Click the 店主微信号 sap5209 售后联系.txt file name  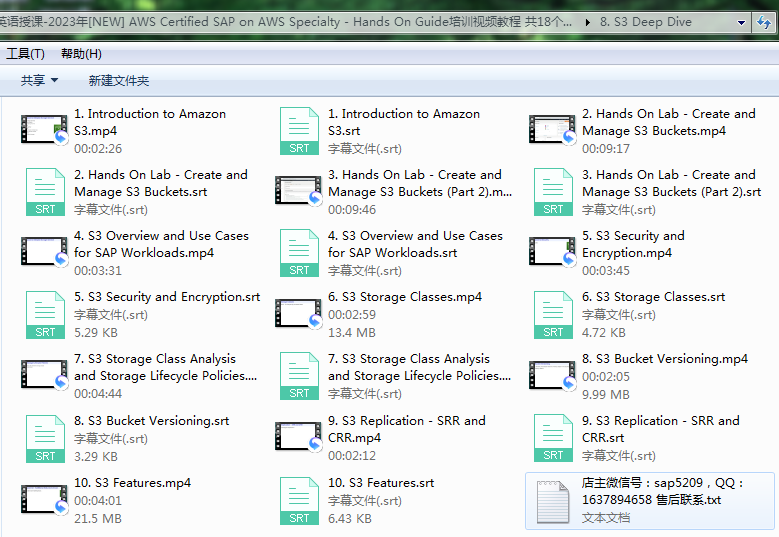[663, 491]
